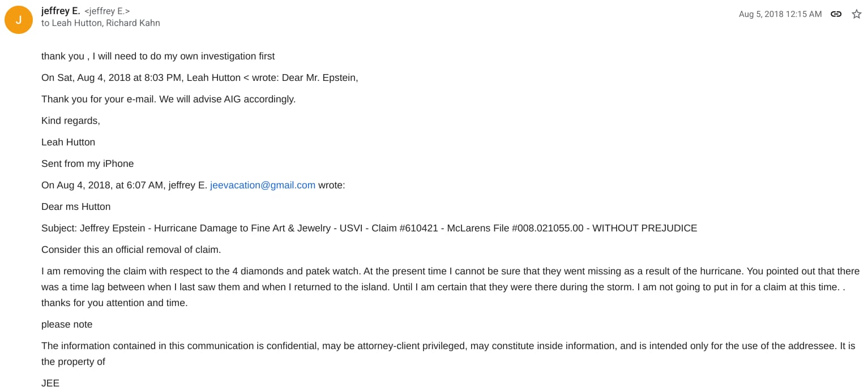
Task: Click the Subject line mentioning Claim #610421
Action: 369,228
